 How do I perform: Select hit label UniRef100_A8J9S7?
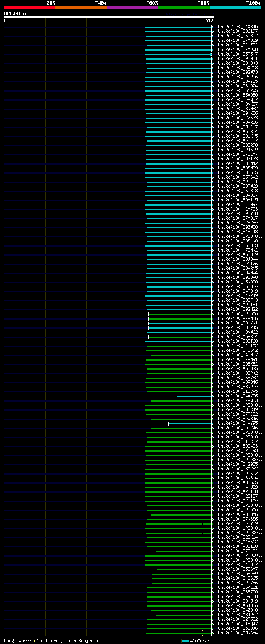[x=238, y=615]
